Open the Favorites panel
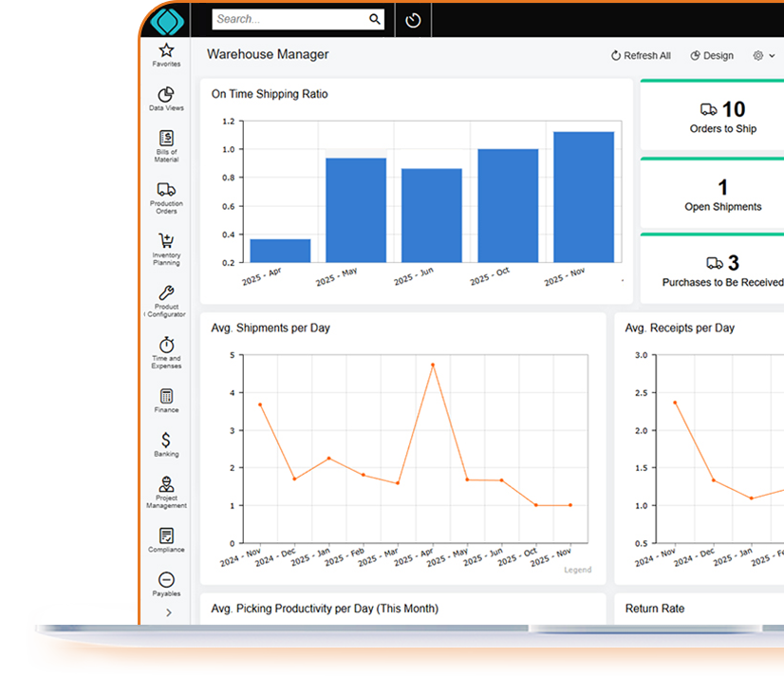This screenshot has height=695, width=784. coord(165,49)
